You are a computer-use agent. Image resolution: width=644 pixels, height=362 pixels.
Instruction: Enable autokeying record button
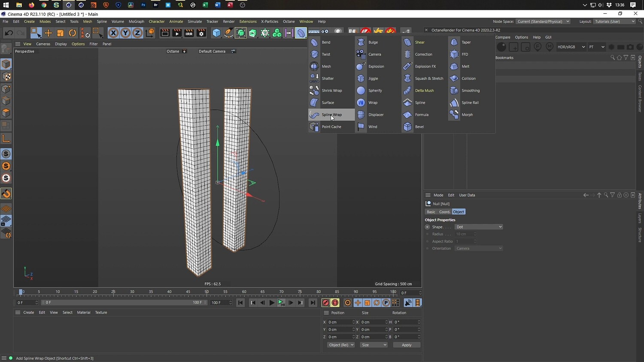[335, 303]
